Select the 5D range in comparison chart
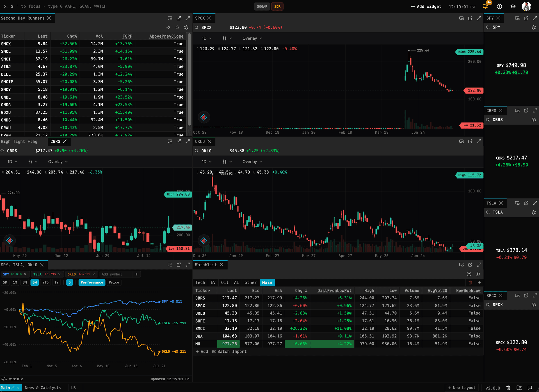 pos(5,282)
